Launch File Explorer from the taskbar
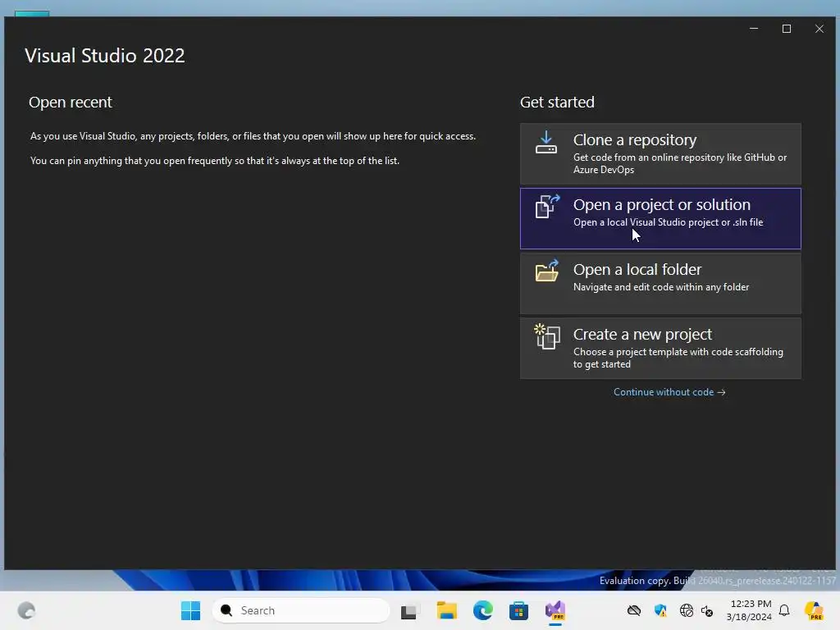Image resolution: width=840 pixels, height=630 pixels. pyautogui.click(x=446, y=610)
